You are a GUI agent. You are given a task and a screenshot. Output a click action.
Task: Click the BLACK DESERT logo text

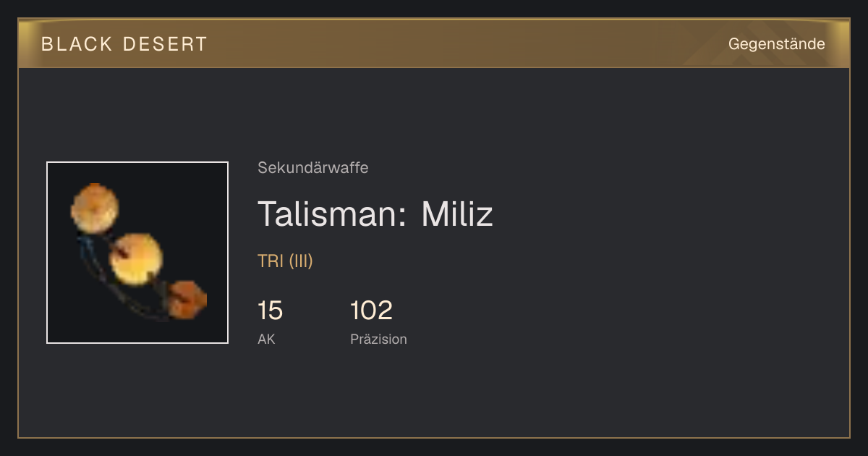(124, 44)
